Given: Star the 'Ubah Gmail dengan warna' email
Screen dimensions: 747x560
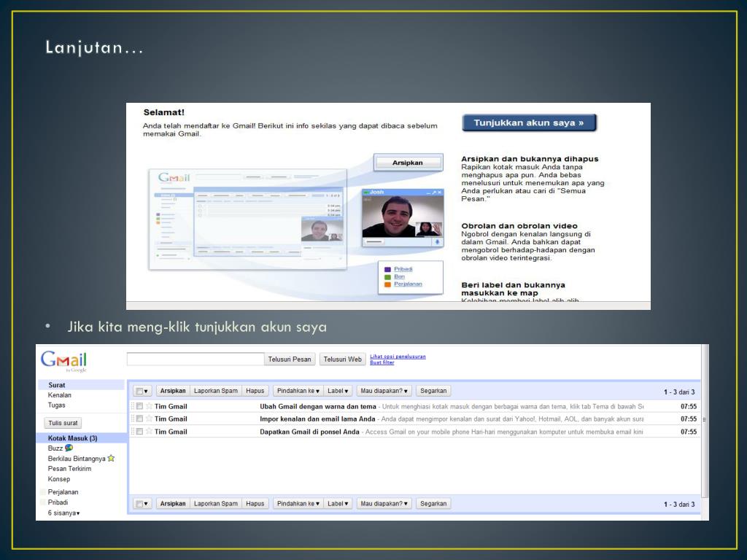Looking at the screenshot, I should pyautogui.click(x=149, y=406).
